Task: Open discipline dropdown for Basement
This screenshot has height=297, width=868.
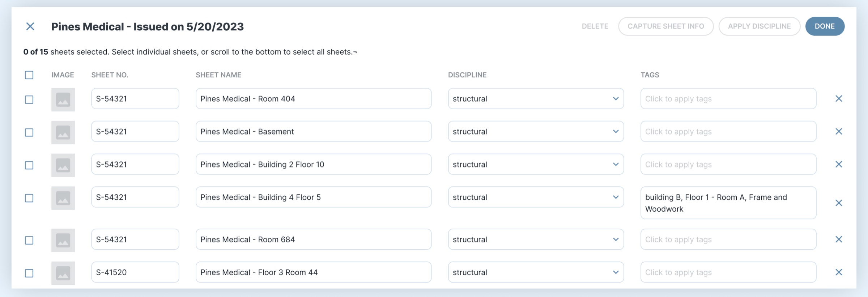Action: [536, 132]
